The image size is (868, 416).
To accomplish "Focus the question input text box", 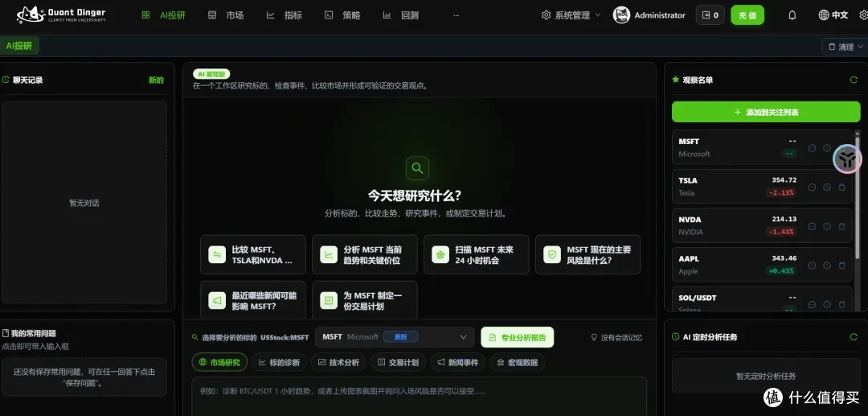I will [419, 396].
